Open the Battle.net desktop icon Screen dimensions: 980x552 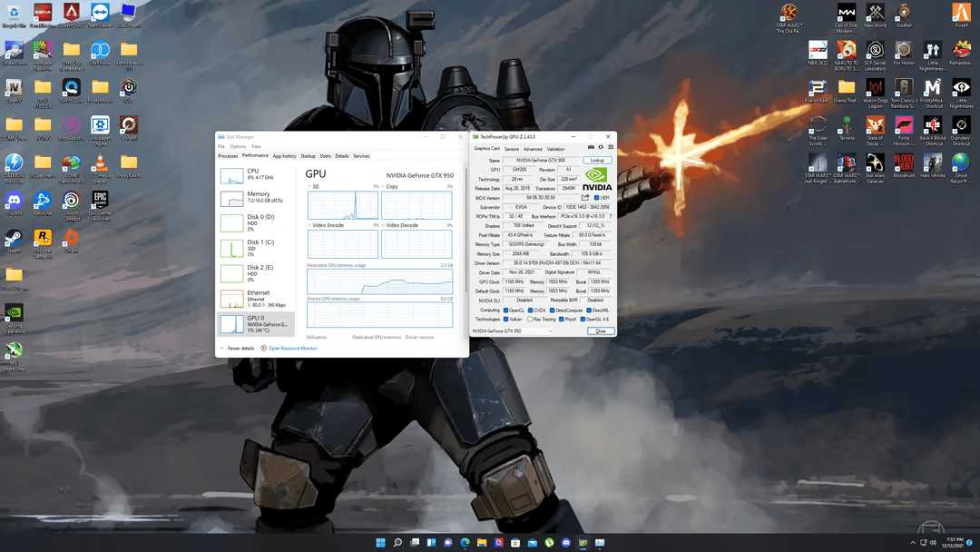click(x=43, y=203)
